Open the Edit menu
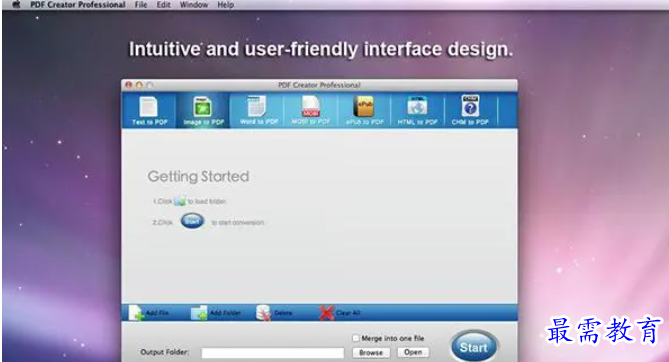This screenshot has height=362, width=669. [163, 5]
